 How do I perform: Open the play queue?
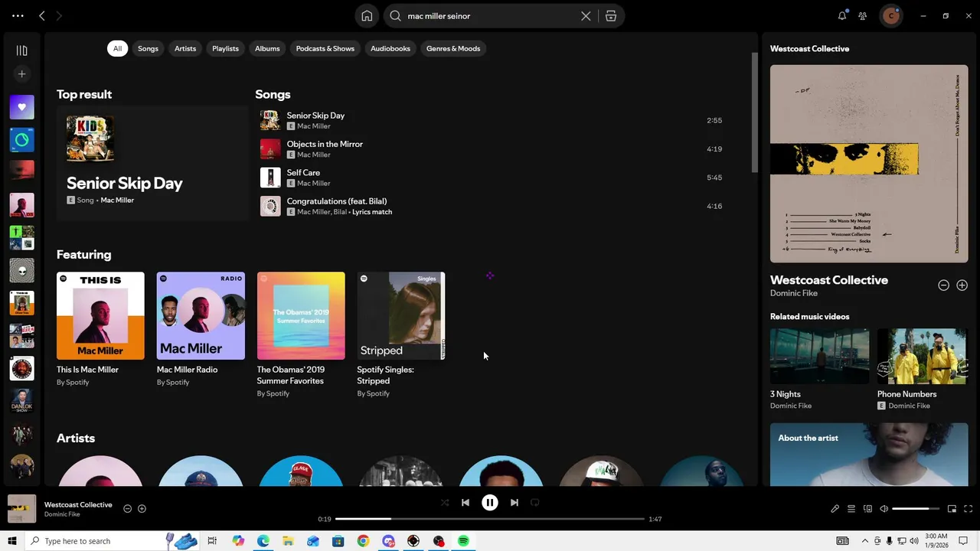pyautogui.click(x=851, y=509)
